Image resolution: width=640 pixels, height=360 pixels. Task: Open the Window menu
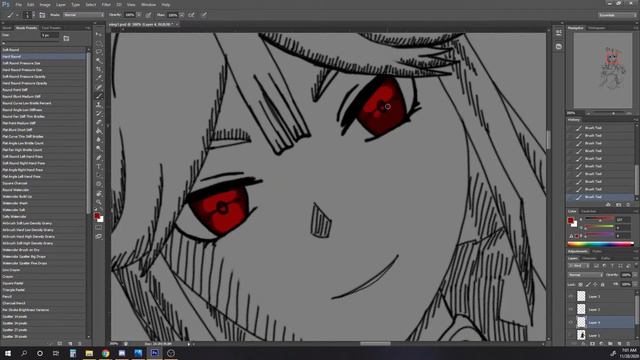point(148,4)
